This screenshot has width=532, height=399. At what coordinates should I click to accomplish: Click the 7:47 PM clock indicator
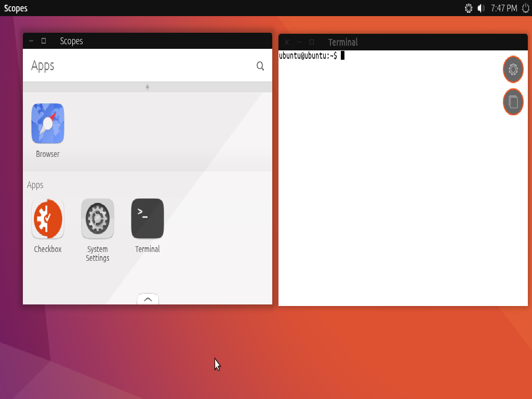pyautogui.click(x=504, y=8)
